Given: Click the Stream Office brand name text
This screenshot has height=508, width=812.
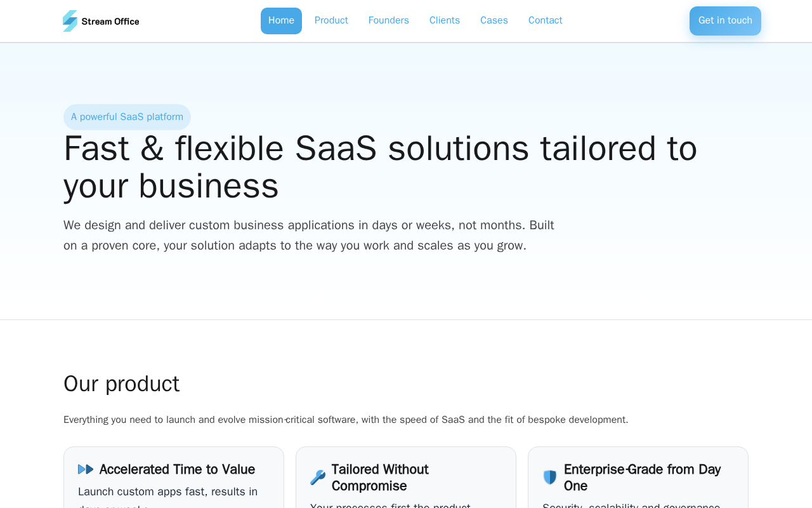Looking at the screenshot, I should coord(110,22).
